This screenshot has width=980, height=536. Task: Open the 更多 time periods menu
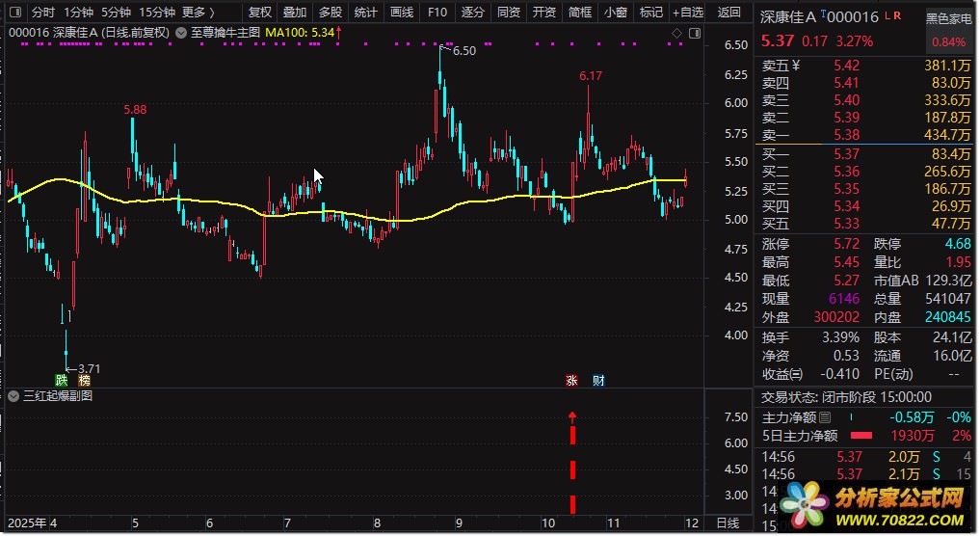(198, 13)
